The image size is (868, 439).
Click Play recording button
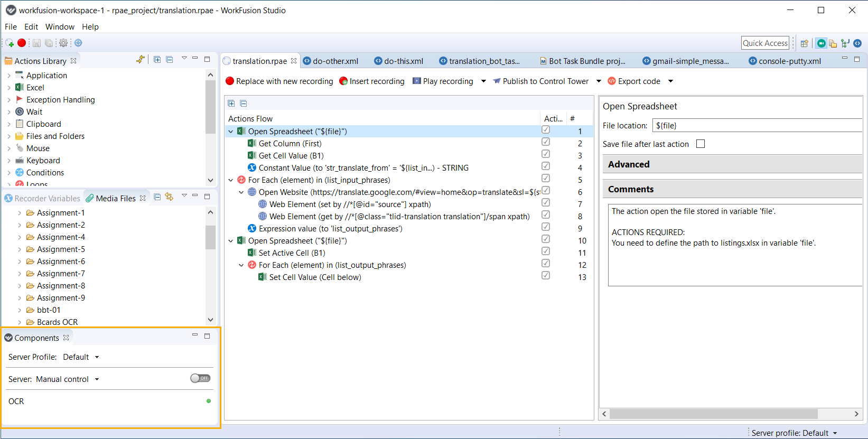pos(443,81)
